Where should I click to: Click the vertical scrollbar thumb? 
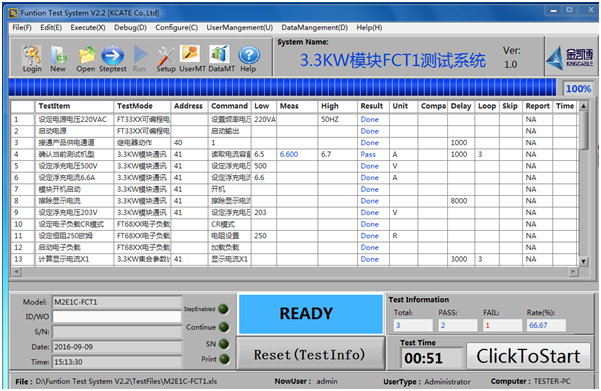pos(583,130)
